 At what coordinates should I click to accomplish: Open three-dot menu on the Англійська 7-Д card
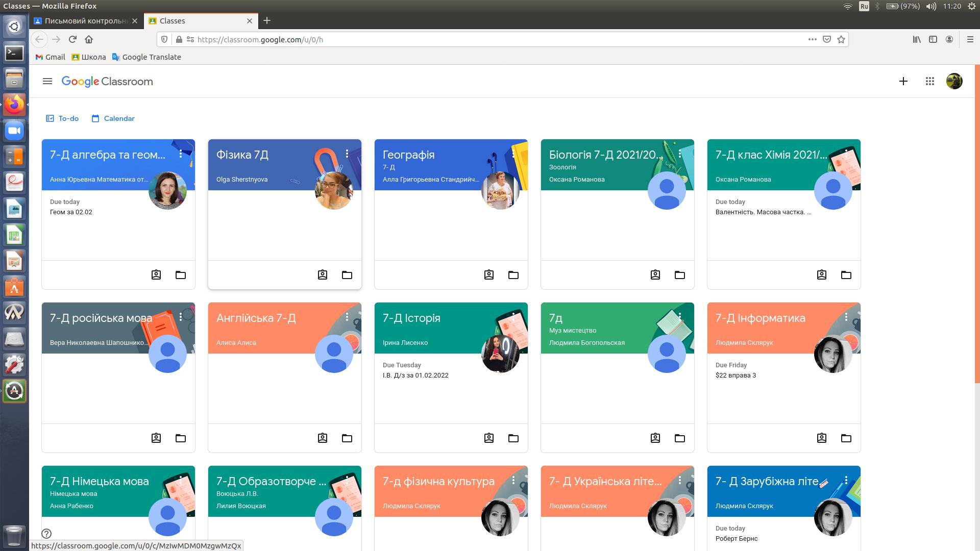pyautogui.click(x=347, y=317)
